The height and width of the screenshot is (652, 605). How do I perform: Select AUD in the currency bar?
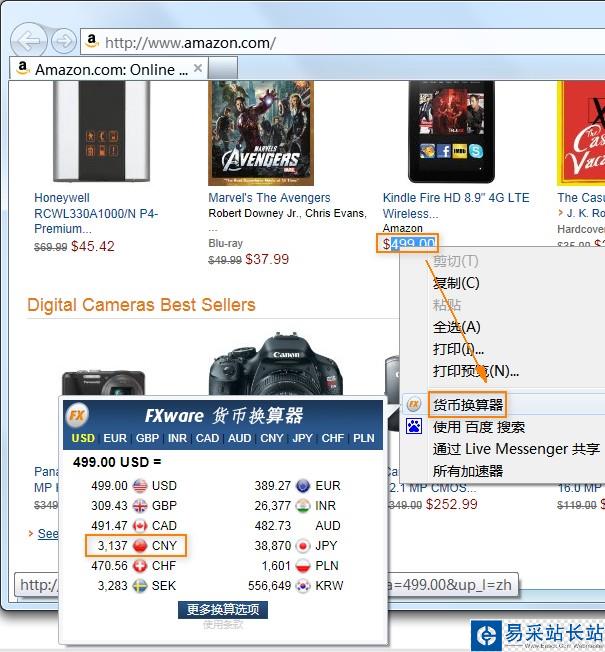click(x=240, y=438)
